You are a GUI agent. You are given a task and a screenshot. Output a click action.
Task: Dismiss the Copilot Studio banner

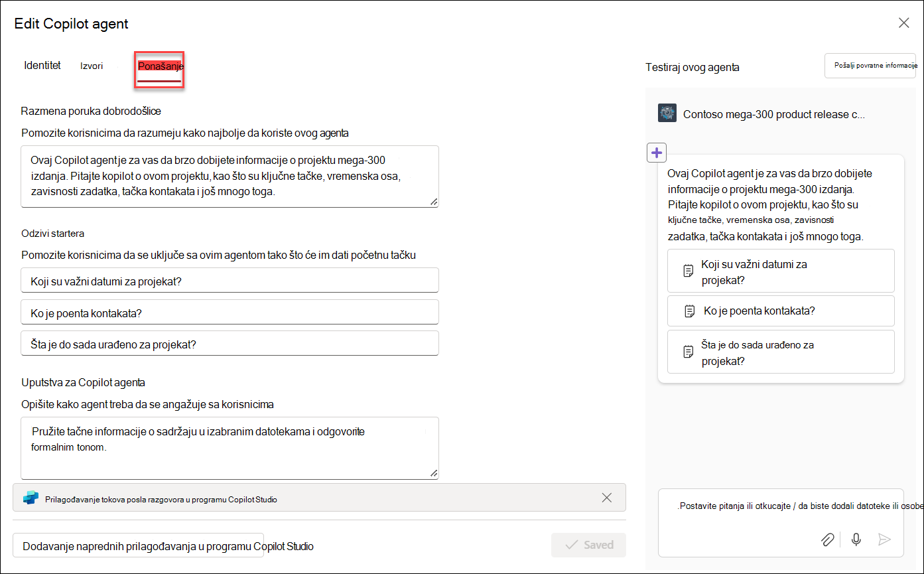point(606,498)
